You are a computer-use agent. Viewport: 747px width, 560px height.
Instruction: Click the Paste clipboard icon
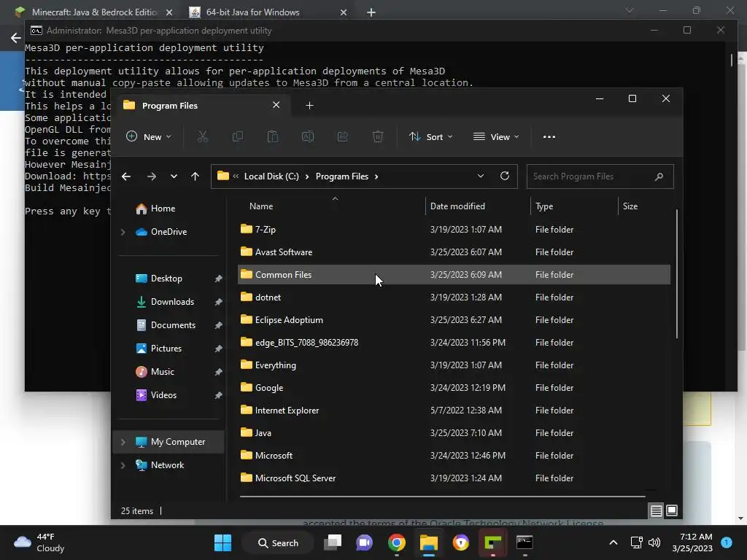coord(273,136)
